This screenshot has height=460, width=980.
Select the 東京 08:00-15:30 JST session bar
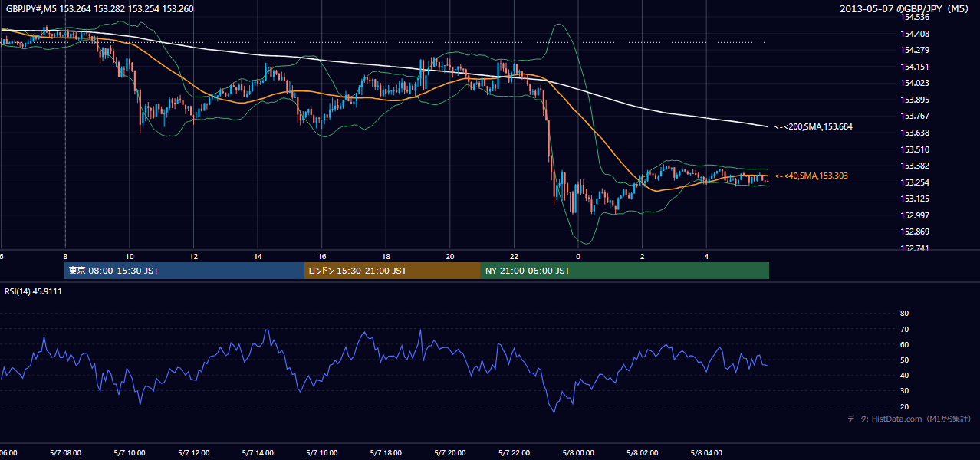tap(185, 271)
